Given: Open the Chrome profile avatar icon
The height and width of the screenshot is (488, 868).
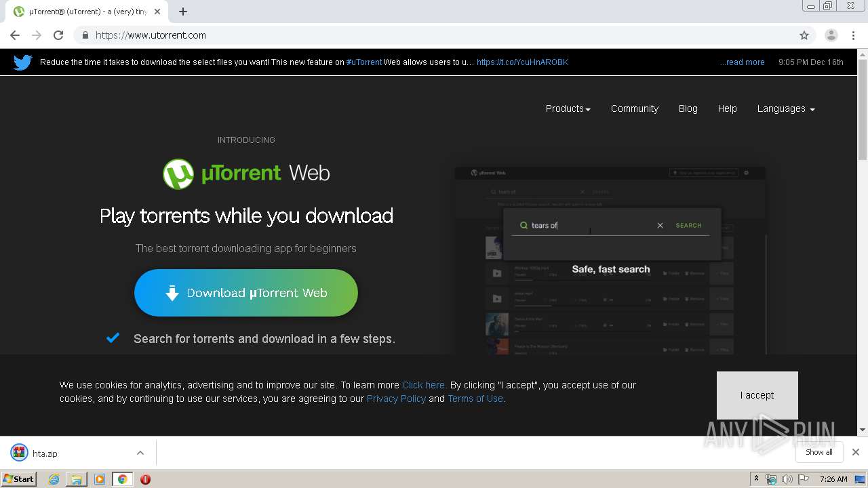Looking at the screenshot, I should click(831, 35).
